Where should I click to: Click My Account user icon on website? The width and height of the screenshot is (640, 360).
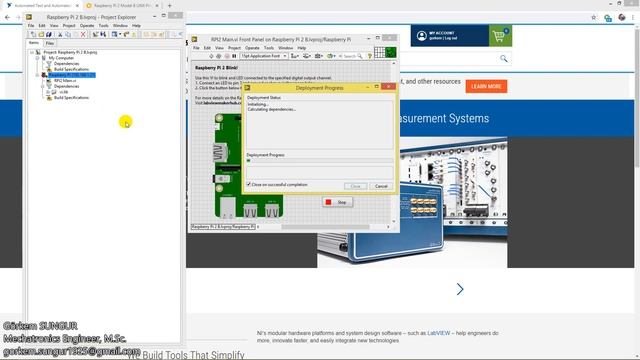tap(422, 36)
